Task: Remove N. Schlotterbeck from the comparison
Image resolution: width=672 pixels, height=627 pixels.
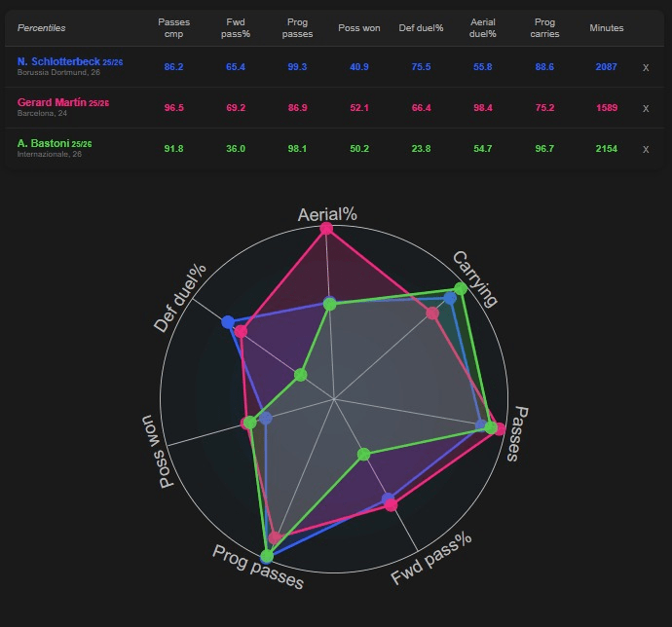Action: (x=645, y=67)
